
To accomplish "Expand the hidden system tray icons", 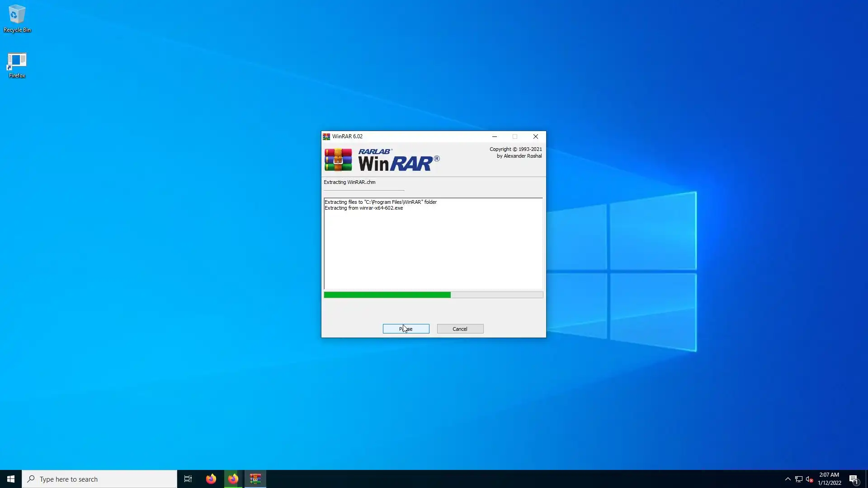I will click(788, 479).
